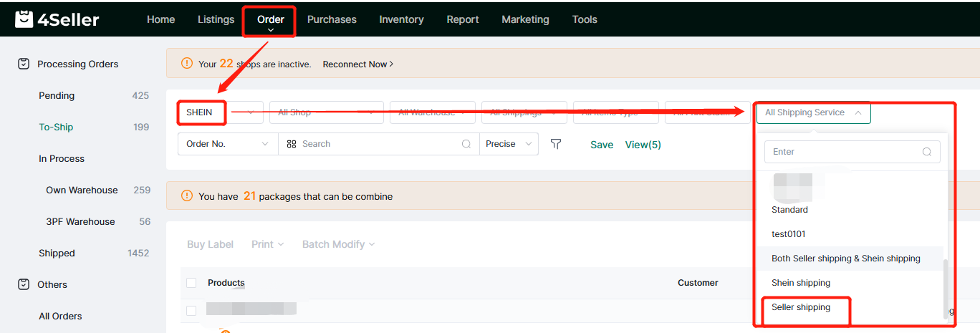
Task: Click the magnifier icon in order search
Action: pyautogui.click(x=466, y=144)
